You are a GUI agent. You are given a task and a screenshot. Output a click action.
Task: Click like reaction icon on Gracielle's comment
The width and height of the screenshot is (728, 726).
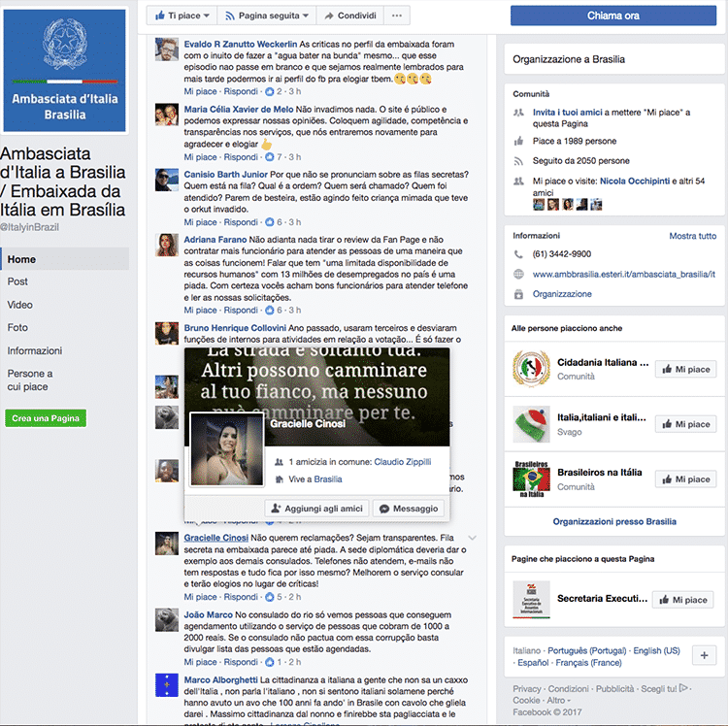tap(270, 597)
